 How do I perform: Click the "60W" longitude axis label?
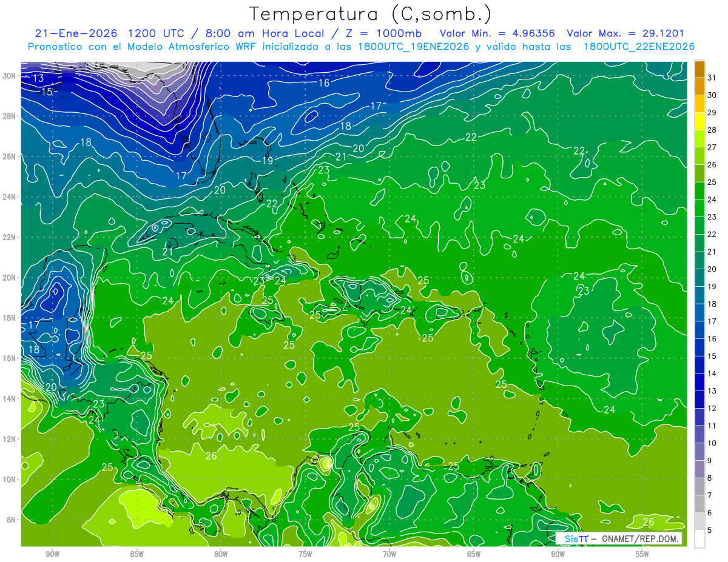point(558,554)
